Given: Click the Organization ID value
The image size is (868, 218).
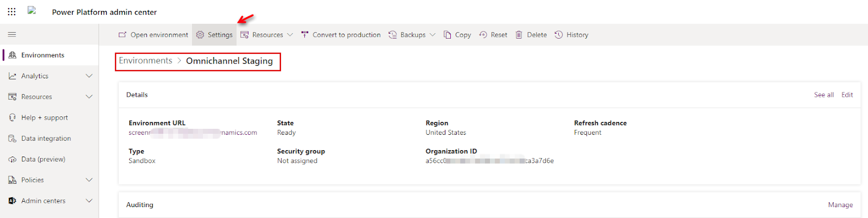Looking at the screenshot, I should click(489, 161).
